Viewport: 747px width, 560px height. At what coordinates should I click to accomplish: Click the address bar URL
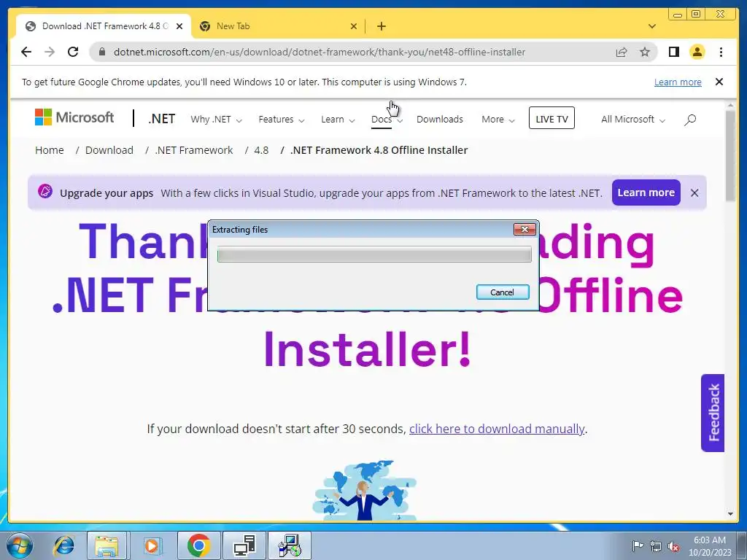pos(320,52)
